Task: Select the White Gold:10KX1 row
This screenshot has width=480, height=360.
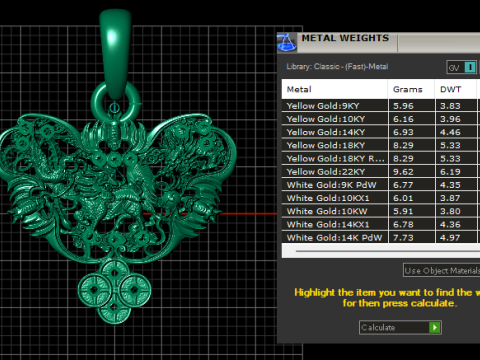Action: [381, 198]
